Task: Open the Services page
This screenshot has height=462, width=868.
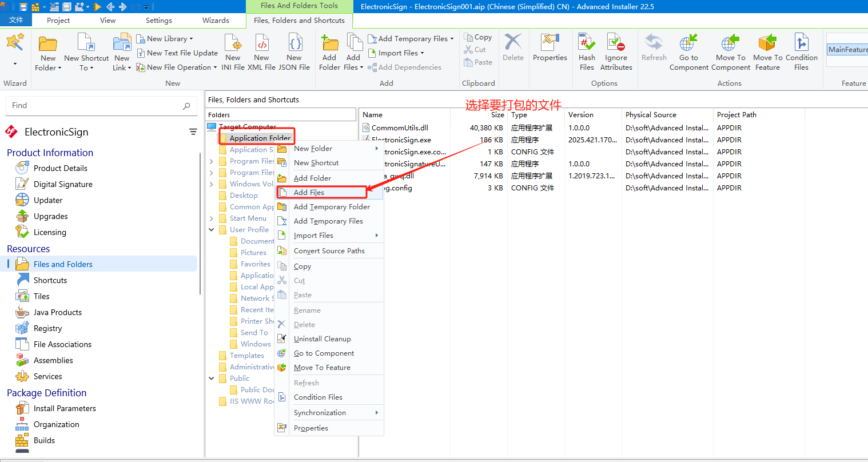Action: 47,376
